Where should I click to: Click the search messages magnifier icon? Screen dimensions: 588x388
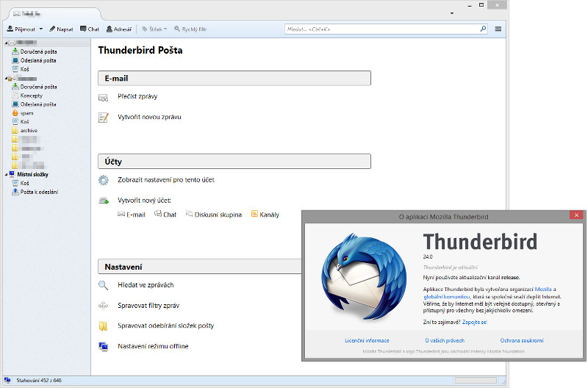(103, 286)
